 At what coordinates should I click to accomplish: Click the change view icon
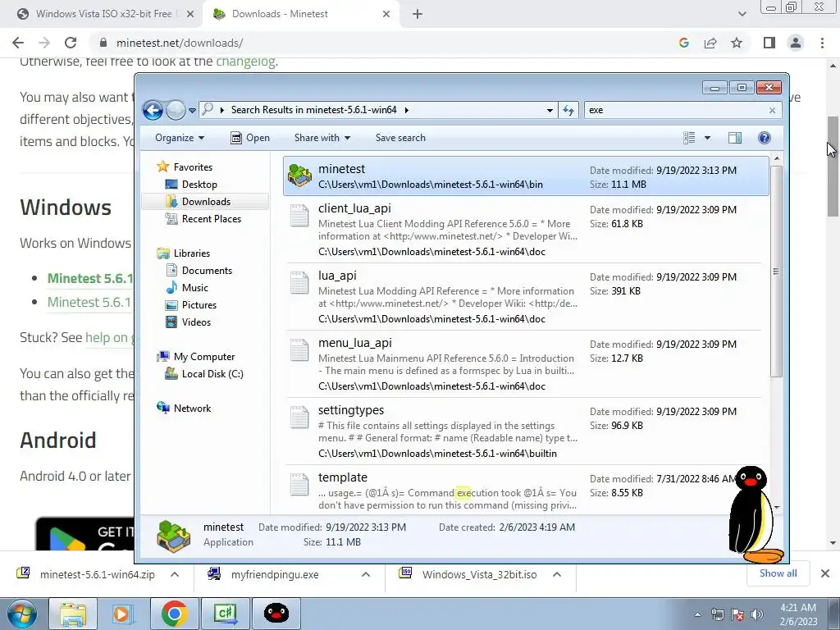[689, 138]
